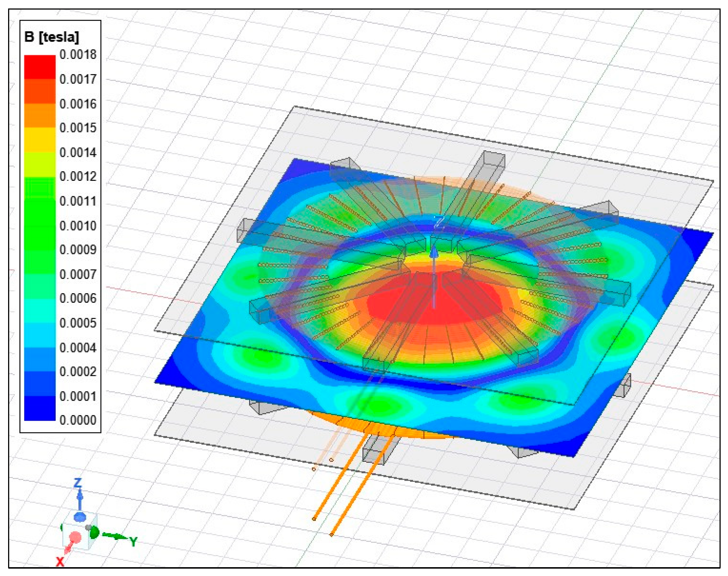Click the dark blue 0.0000 legend swatch
Screen dimensions: 728x576
click(40, 409)
